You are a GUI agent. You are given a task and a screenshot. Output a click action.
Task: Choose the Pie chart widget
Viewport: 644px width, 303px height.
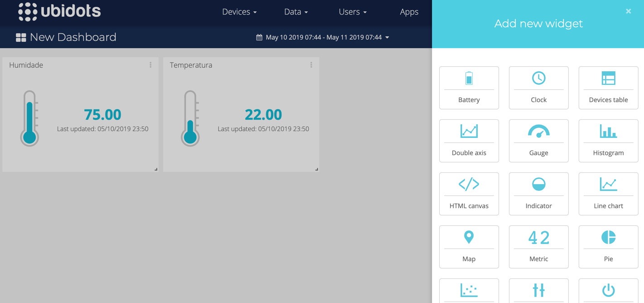tap(608, 247)
